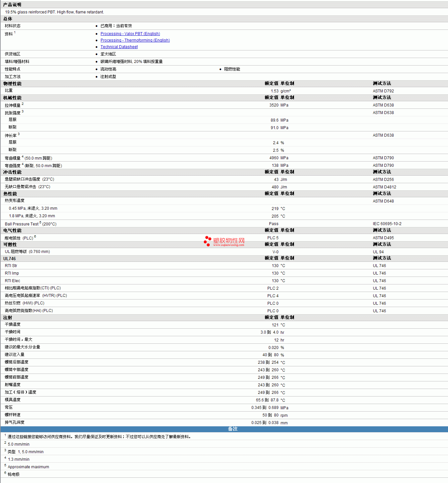Click the 阻燃性能 feature text
The height and width of the screenshot is (483, 448).
coord(232,69)
